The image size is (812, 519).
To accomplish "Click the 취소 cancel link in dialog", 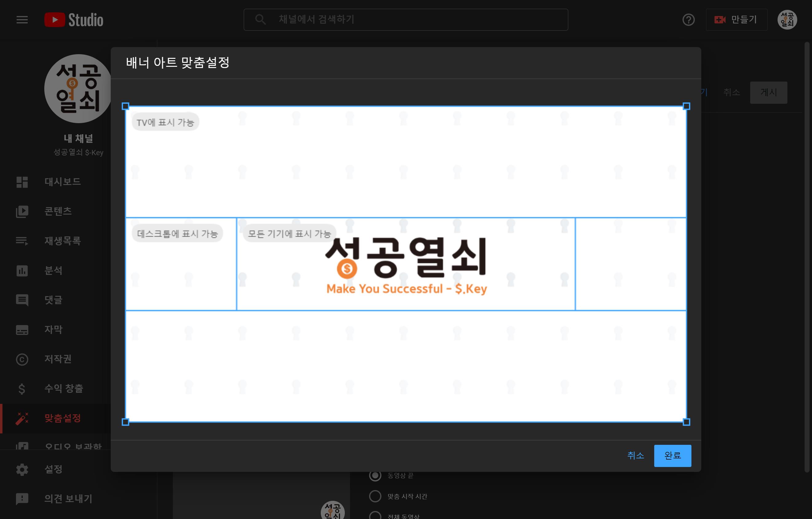I will point(636,456).
